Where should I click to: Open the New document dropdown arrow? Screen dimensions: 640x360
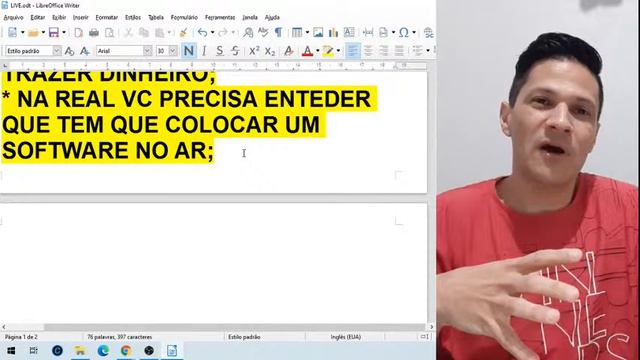[22, 32]
